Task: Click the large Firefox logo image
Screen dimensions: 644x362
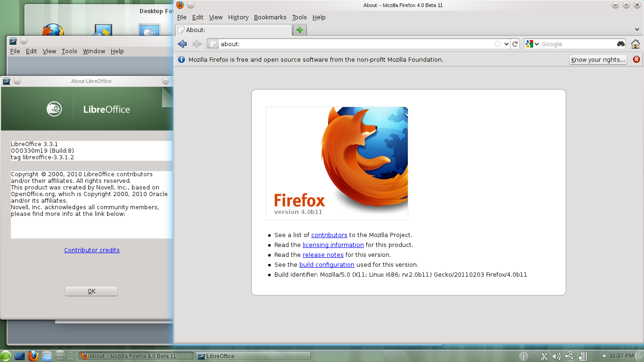Action: click(337, 163)
